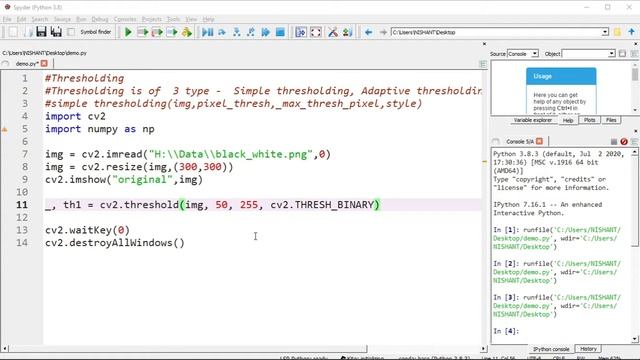Remove all variables with red icon

[x=624, y=142]
